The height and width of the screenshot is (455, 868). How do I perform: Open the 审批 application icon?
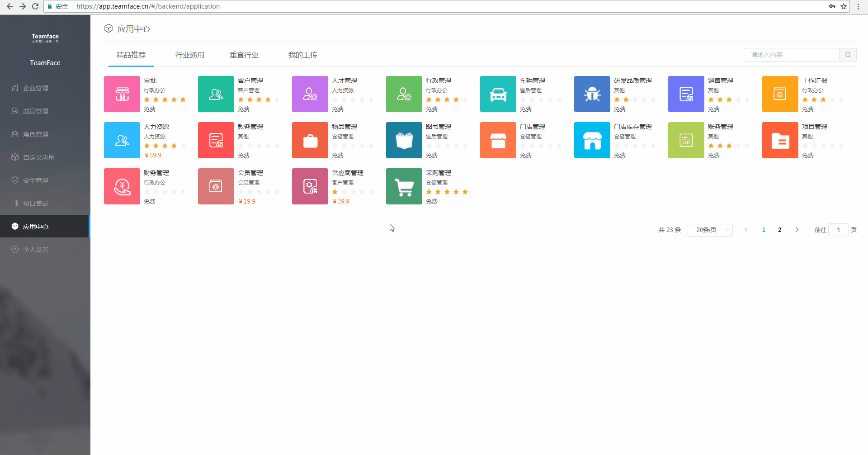point(122,94)
